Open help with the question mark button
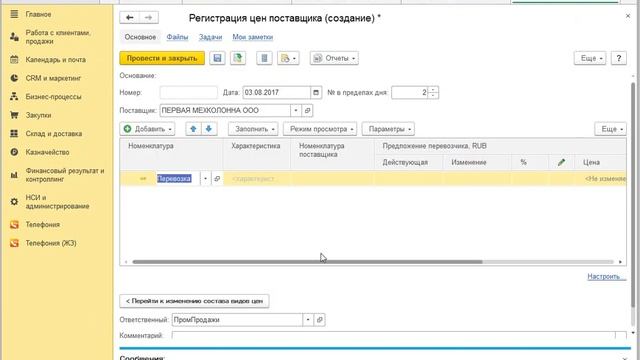 619,58
